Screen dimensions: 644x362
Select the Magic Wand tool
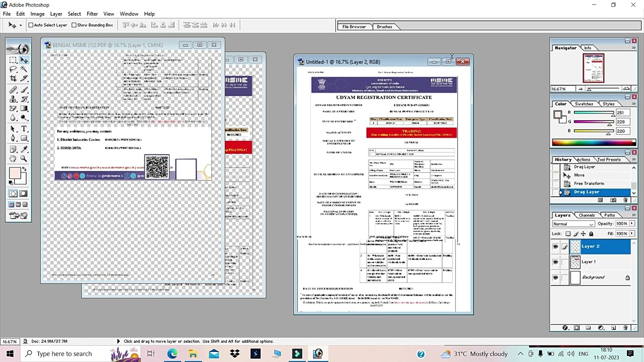point(24,69)
